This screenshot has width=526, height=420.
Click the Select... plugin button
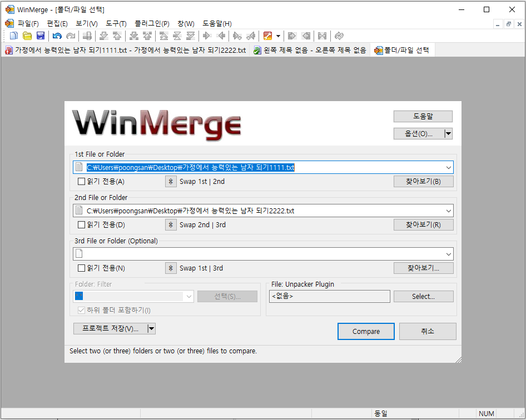(x=423, y=297)
